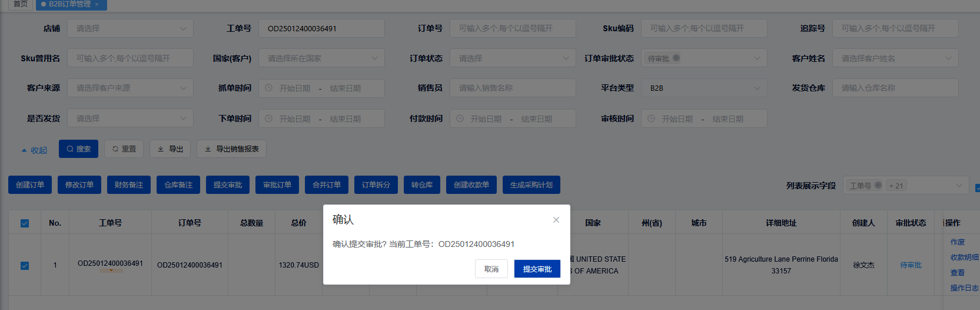Click the Sku管用名 input field

tap(130, 58)
